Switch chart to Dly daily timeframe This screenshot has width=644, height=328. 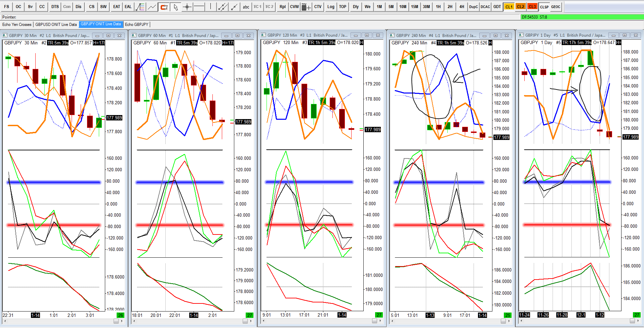[x=356, y=7]
